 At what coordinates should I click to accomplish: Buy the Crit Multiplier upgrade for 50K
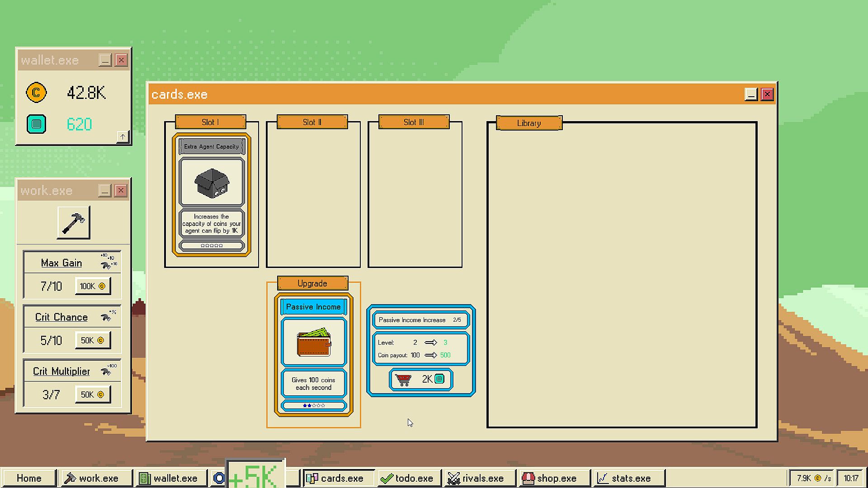93,394
